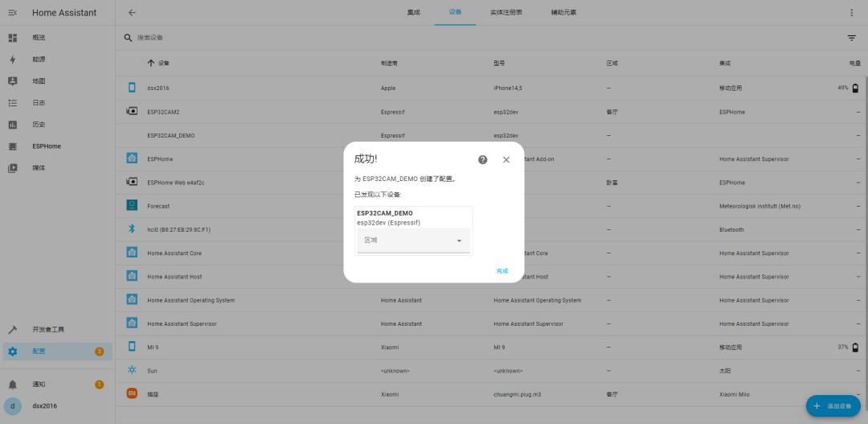868x424 pixels.
Task: Click the phone icon of dsx2016 row
Action: (x=132, y=88)
